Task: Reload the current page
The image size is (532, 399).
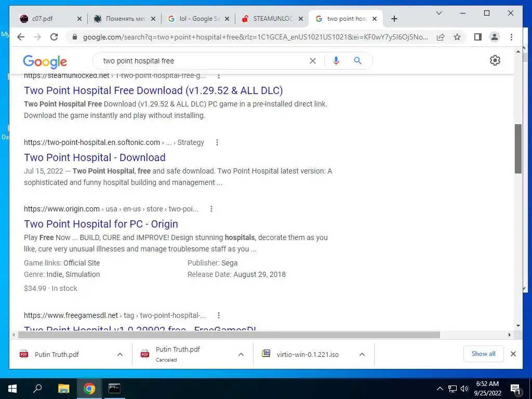Action: (54, 37)
